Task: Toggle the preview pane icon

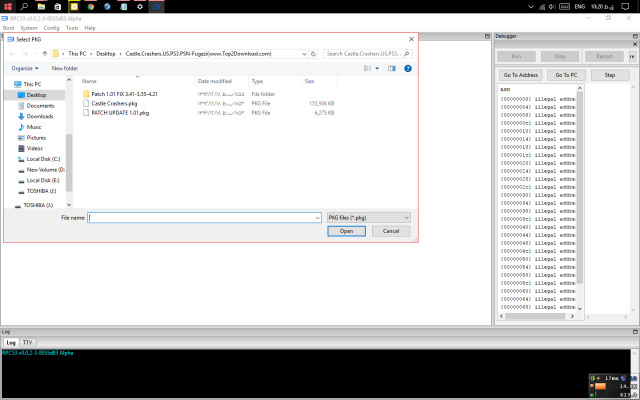Action: point(392,68)
